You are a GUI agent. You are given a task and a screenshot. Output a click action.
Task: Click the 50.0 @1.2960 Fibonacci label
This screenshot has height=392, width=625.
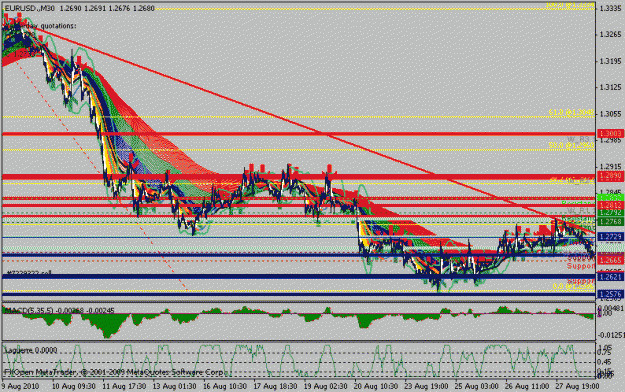[x=572, y=146]
